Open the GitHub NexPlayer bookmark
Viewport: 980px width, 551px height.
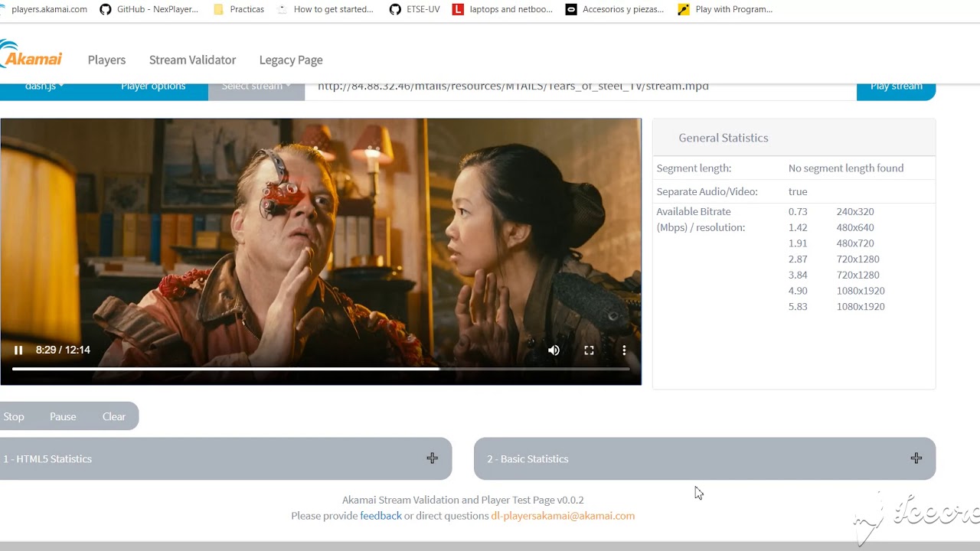click(x=149, y=9)
